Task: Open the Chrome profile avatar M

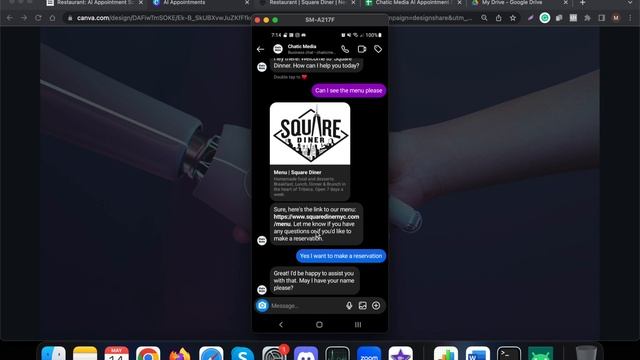Action: click(x=616, y=18)
